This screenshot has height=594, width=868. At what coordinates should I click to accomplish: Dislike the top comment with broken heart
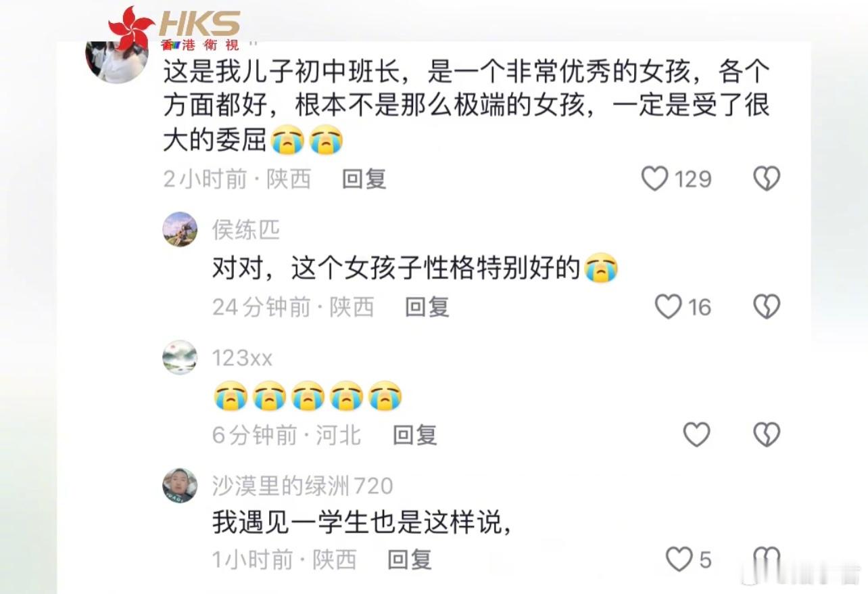(767, 179)
